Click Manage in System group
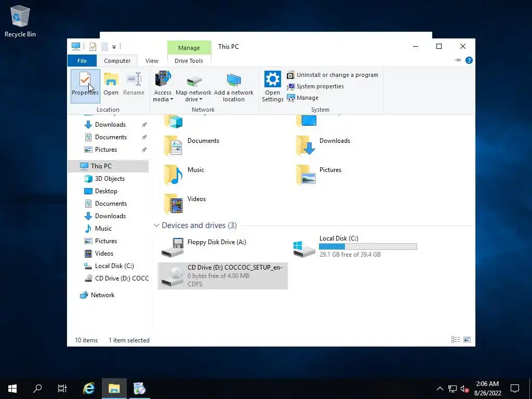 pyautogui.click(x=303, y=98)
